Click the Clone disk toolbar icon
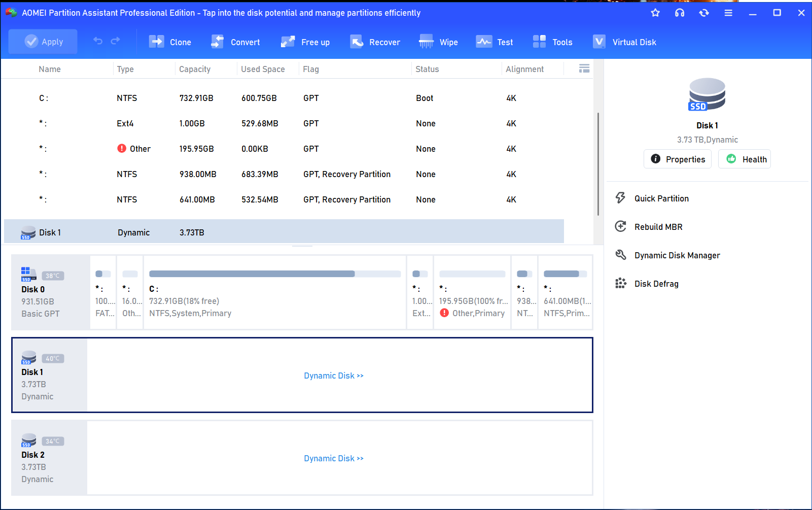Screen dimensions: 812x510 [x=156, y=42]
